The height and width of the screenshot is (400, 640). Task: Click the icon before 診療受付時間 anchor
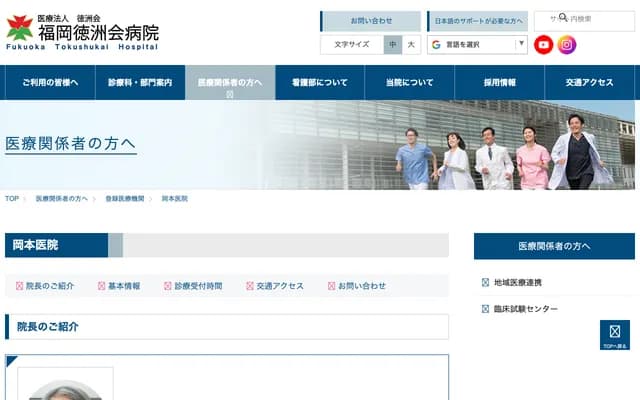pos(167,286)
